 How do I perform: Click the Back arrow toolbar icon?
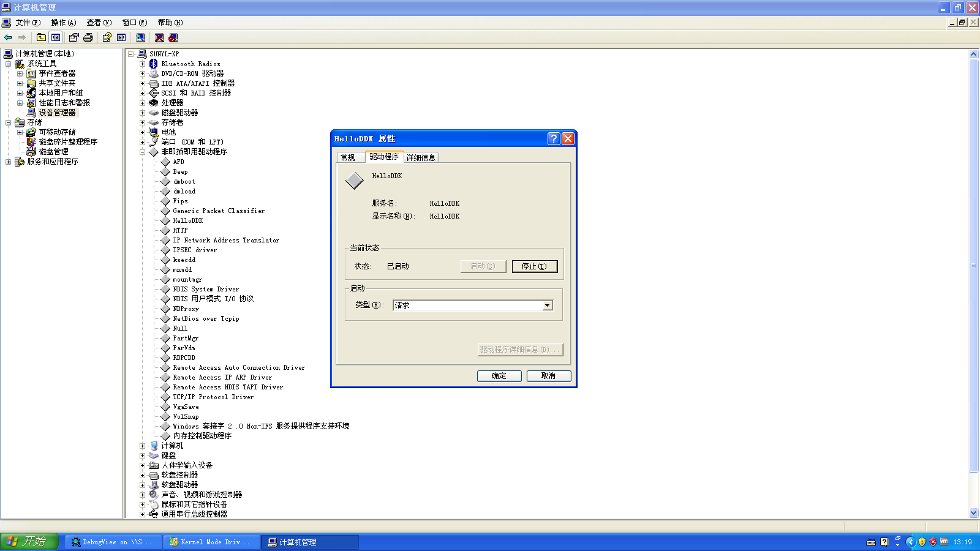click(8, 37)
